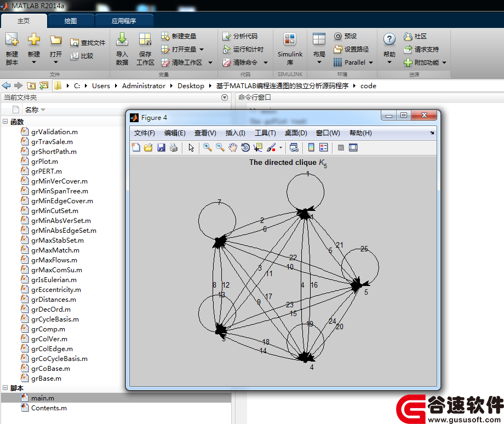This screenshot has width=504, height=424.
Task: Open the 新建 (New) dropdown arrow
Action: tap(34, 62)
